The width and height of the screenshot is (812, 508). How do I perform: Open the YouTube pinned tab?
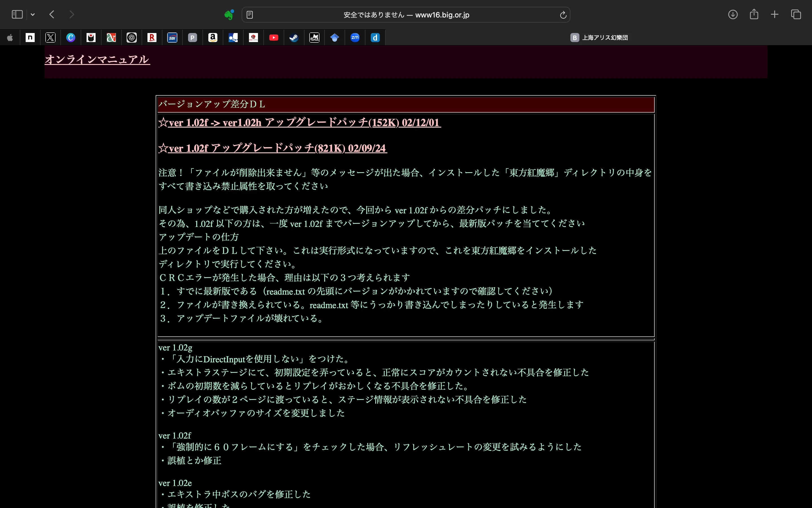click(x=274, y=38)
